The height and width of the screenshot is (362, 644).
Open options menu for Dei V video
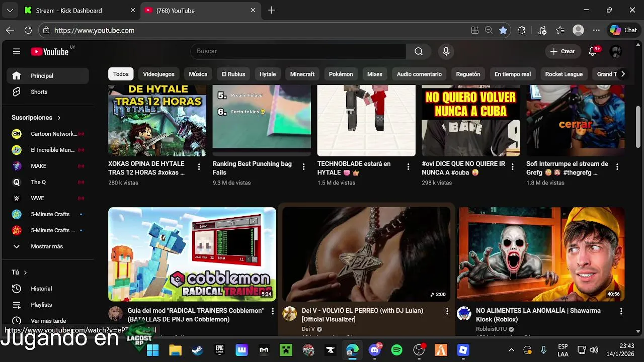[447, 312]
